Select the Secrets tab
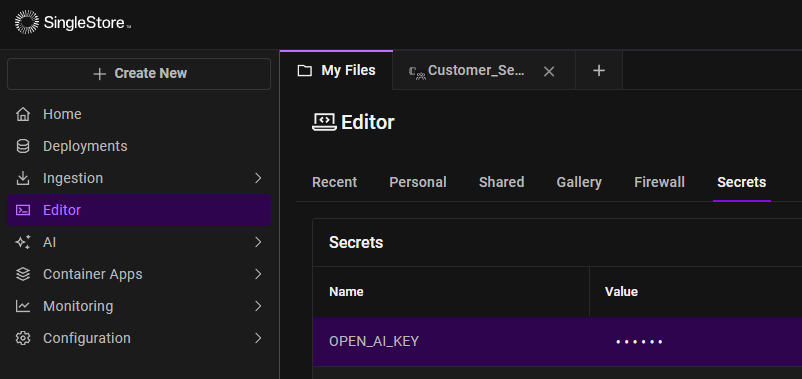The image size is (802, 379). [742, 182]
